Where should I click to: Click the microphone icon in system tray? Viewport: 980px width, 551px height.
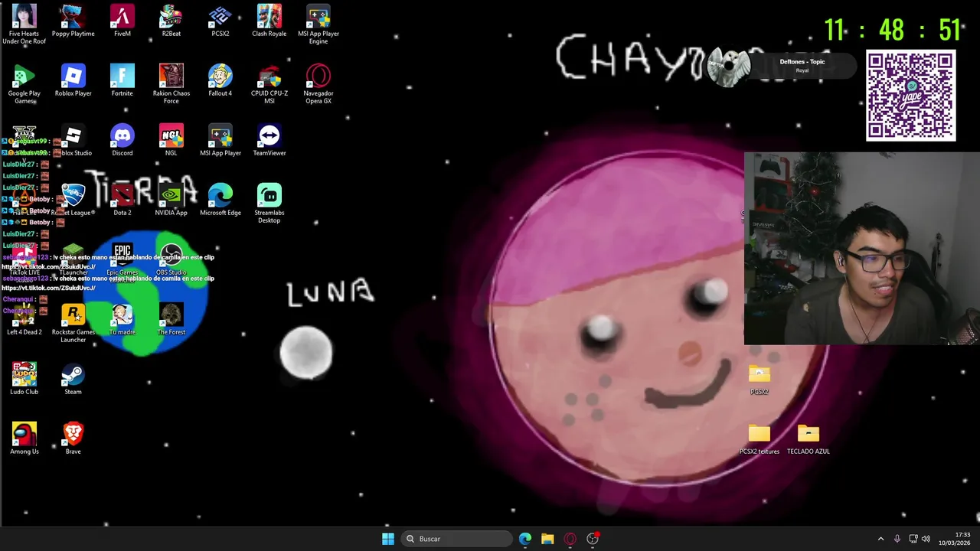click(897, 539)
